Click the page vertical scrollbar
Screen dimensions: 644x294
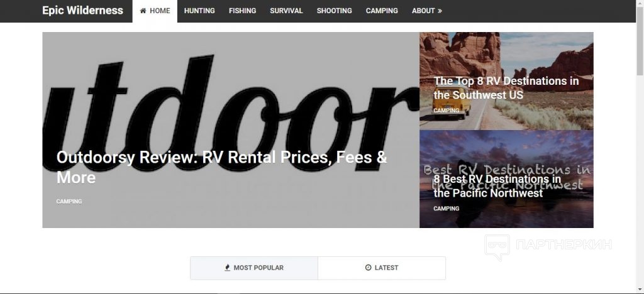coord(640,147)
